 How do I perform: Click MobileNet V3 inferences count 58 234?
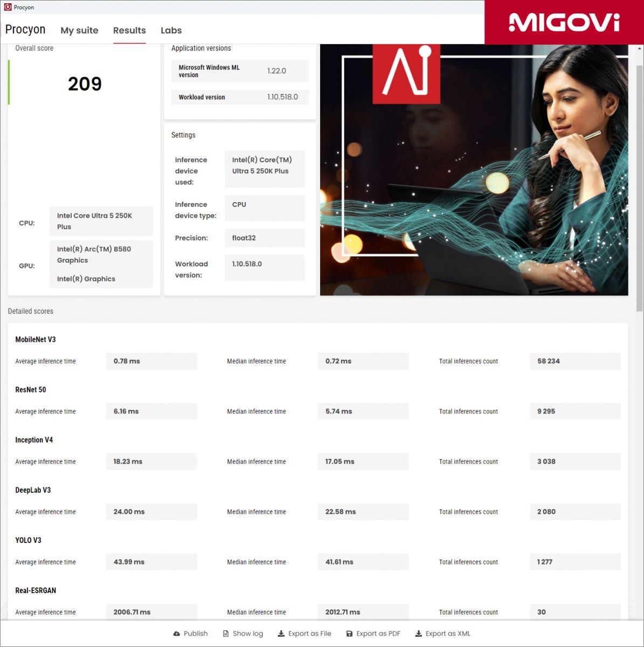point(576,361)
